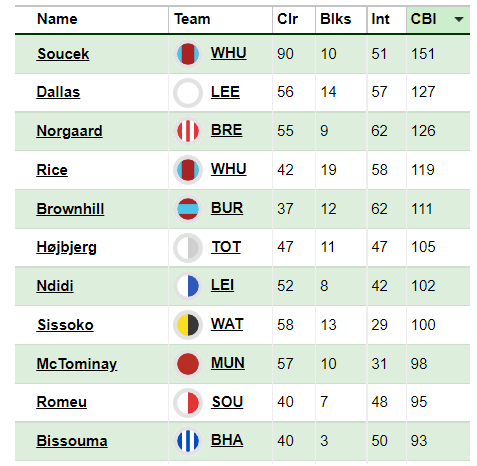Click the Name column header
The width and height of the screenshot is (477, 466).
pyautogui.click(x=57, y=19)
